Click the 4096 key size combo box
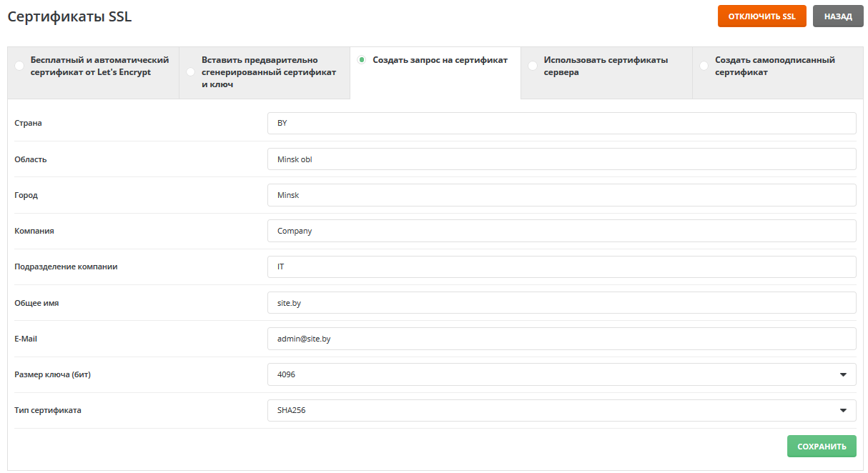 [x=551, y=374]
